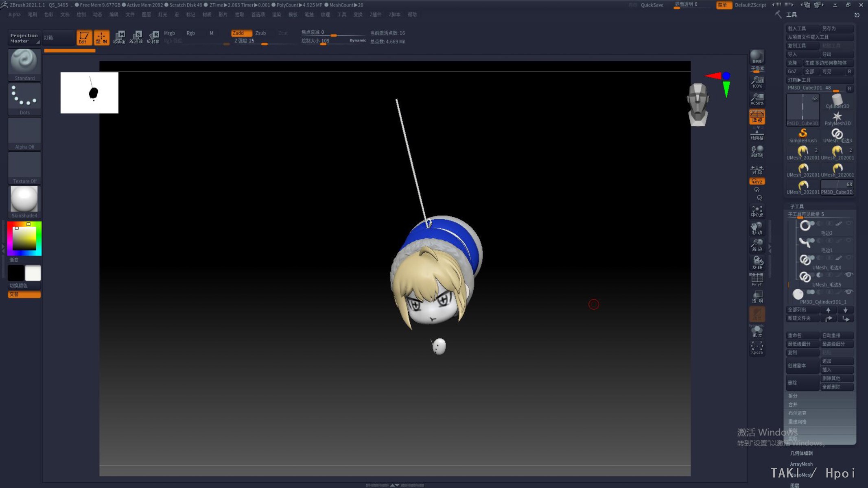Click the camera head orientation gizmo
The width and height of the screenshot is (868, 488).
pyautogui.click(x=698, y=104)
